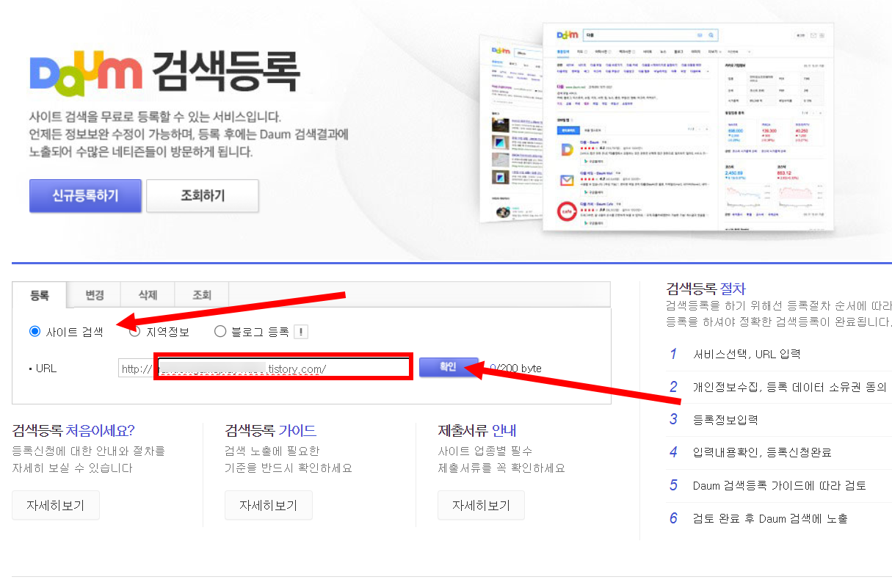
Task: Click step 5 Daum 검색등록 가이드에 따라 검토
Action: click(x=768, y=485)
